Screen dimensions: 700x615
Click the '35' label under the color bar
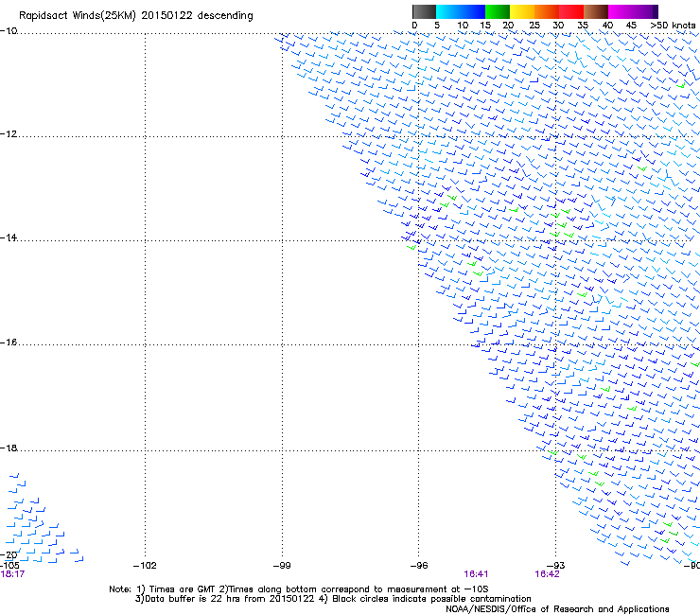[583, 26]
